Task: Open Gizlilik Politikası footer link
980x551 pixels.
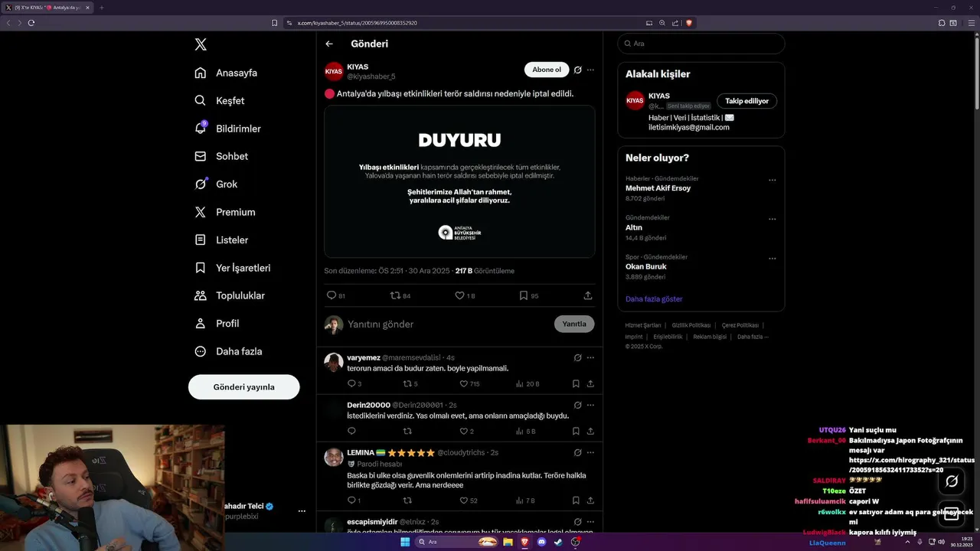Action: coord(691,325)
